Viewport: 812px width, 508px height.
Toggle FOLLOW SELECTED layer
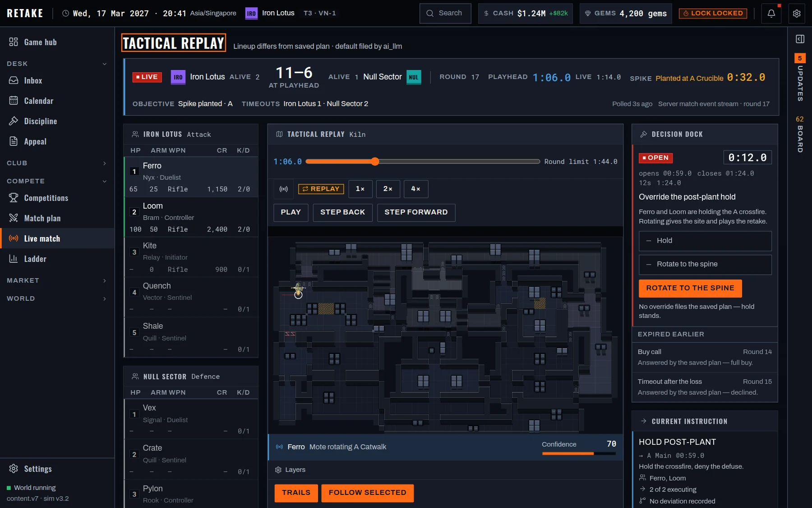click(368, 493)
